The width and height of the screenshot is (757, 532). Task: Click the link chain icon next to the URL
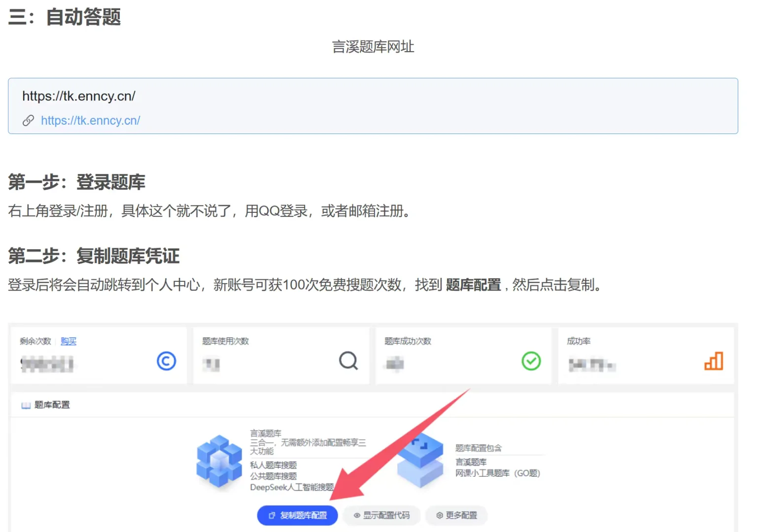coord(29,120)
